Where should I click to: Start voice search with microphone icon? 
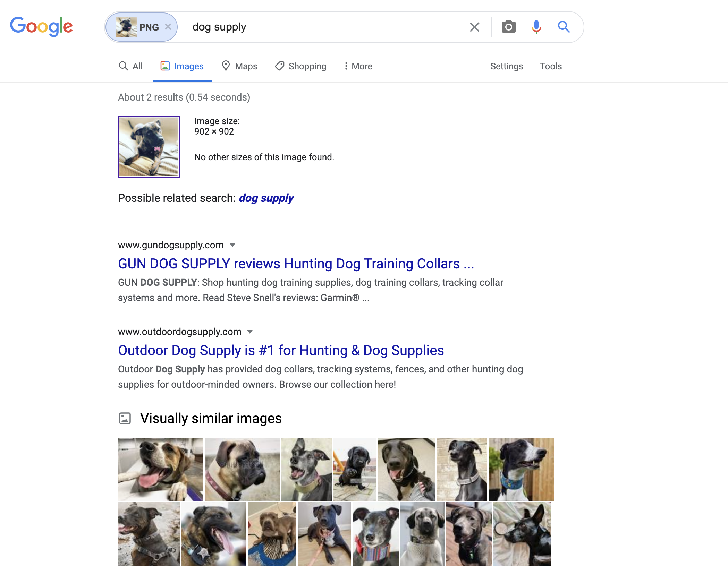536,27
